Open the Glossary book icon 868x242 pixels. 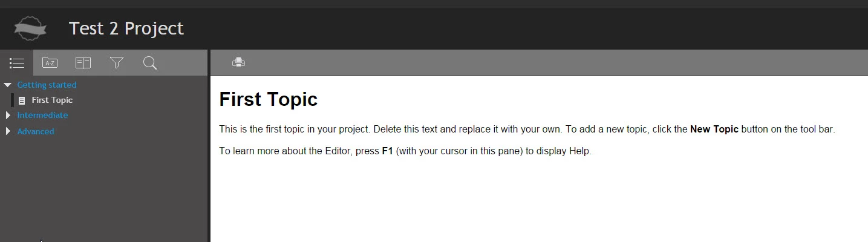click(x=83, y=63)
